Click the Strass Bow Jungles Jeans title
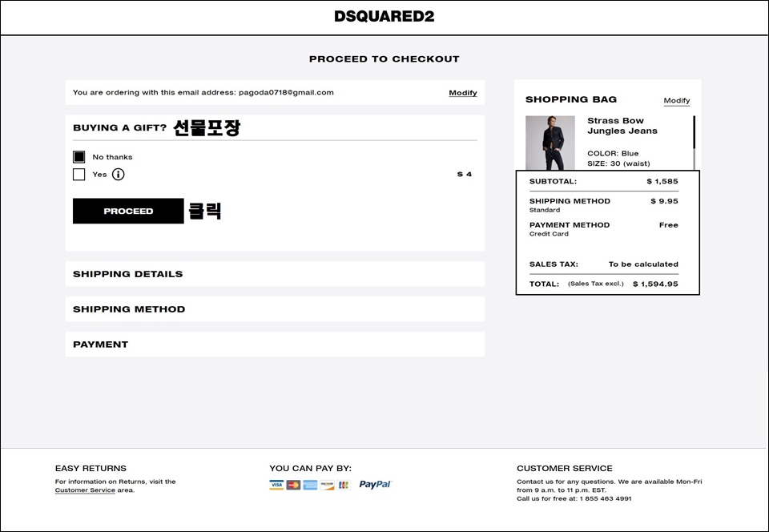This screenshot has height=532, width=769. pos(622,126)
